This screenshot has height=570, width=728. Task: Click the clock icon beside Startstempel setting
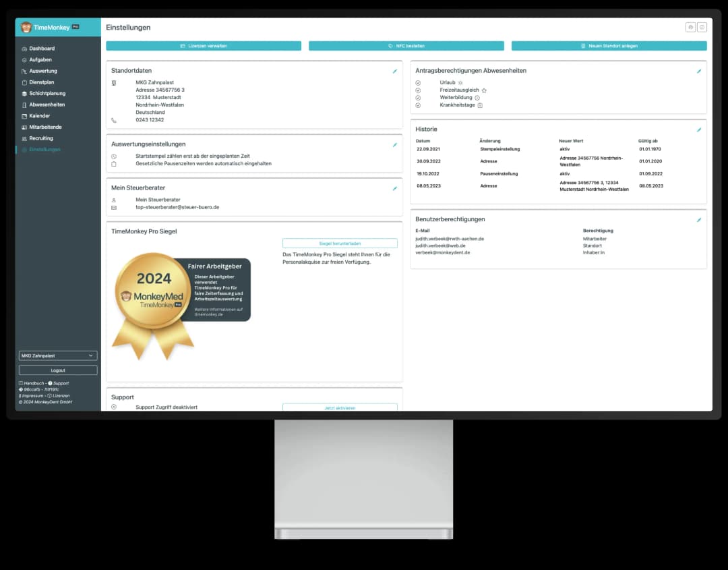[x=114, y=156]
